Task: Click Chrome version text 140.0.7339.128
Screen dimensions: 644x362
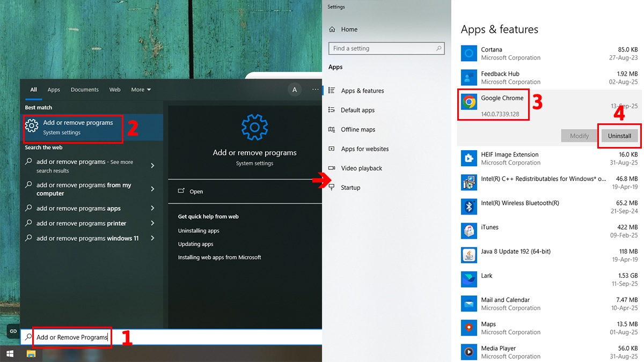Action: 500,114
